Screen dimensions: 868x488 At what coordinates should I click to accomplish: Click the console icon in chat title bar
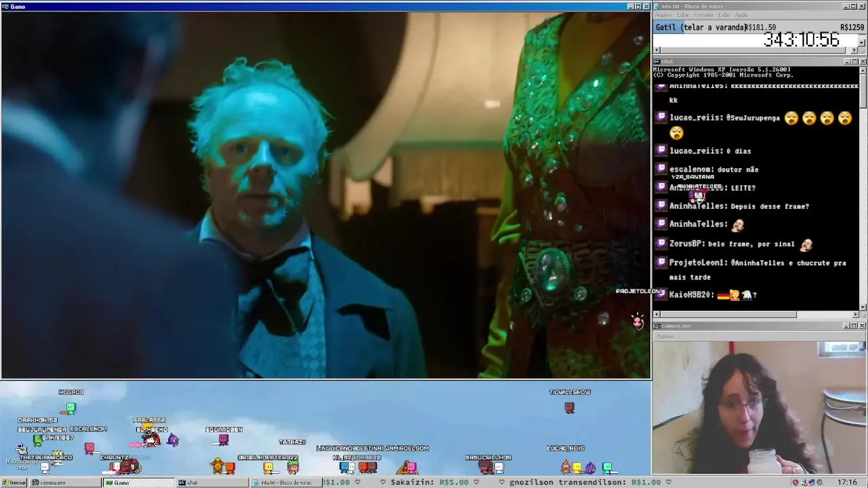pos(657,62)
